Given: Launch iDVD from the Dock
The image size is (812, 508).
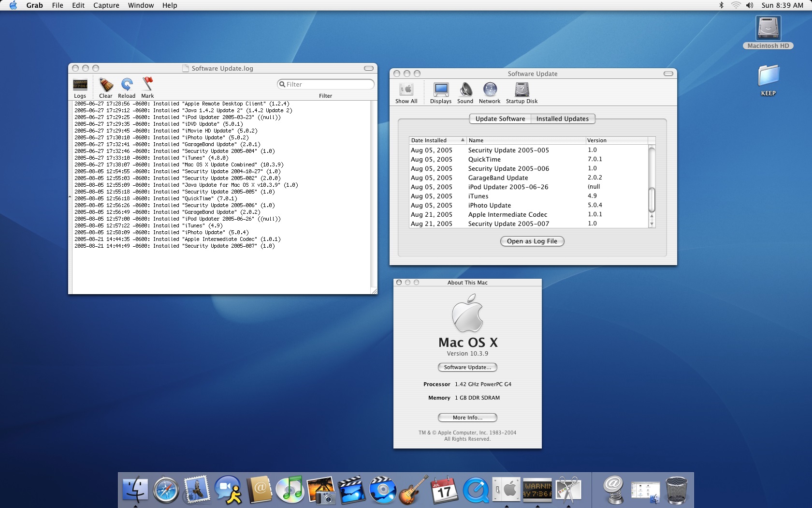Looking at the screenshot, I should [383, 490].
